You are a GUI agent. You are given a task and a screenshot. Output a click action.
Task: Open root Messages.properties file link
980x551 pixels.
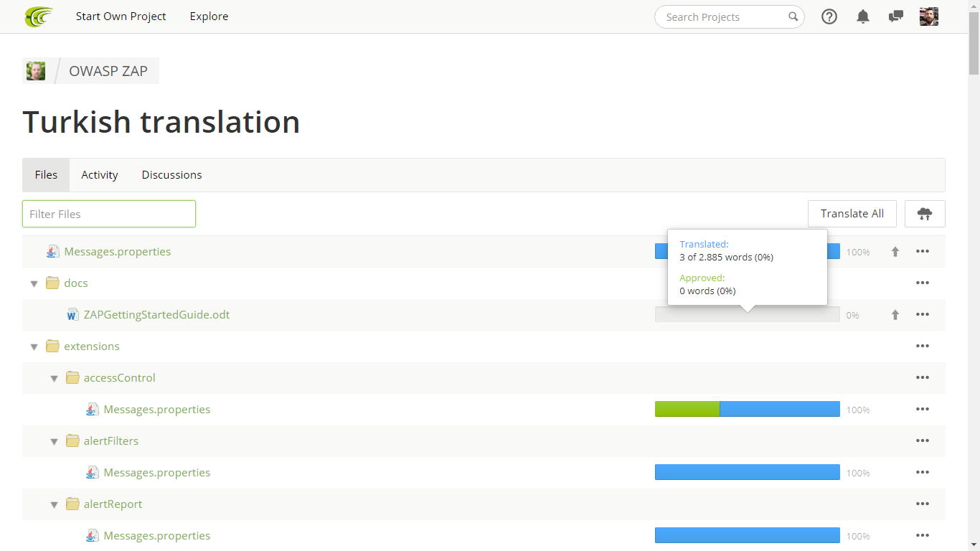[x=118, y=252]
